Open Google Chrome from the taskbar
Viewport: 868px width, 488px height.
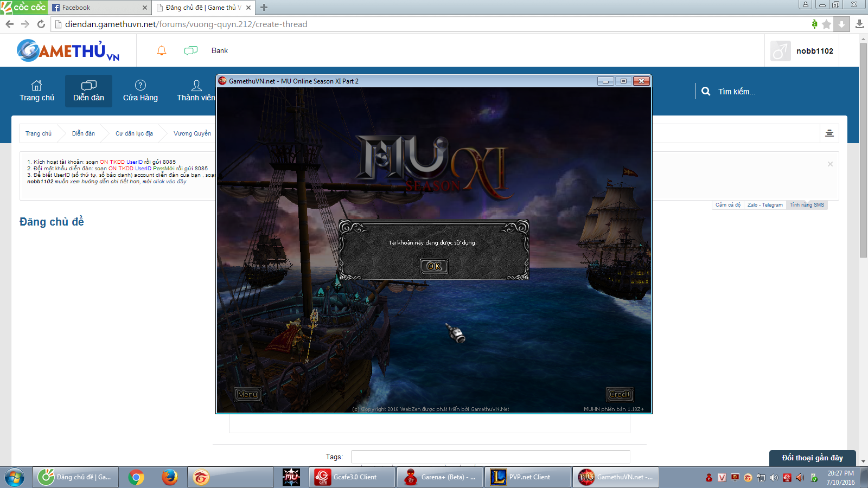coord(136,477)
